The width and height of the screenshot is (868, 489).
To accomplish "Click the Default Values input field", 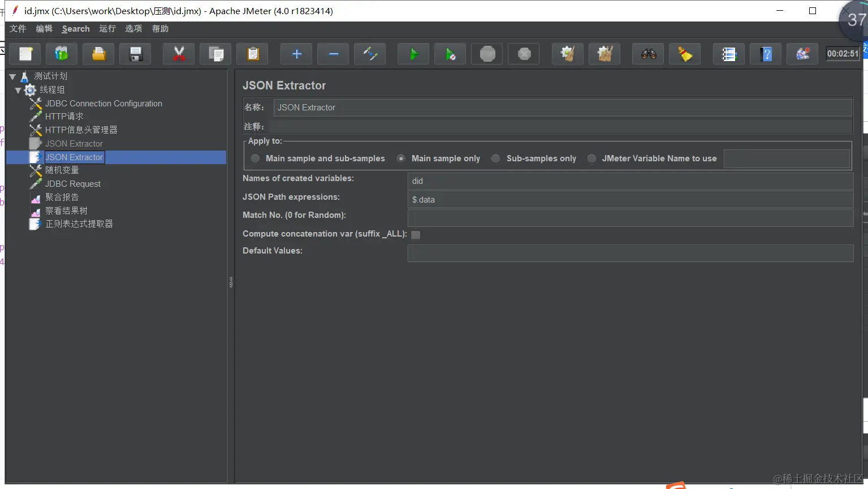I will (631, 254).
